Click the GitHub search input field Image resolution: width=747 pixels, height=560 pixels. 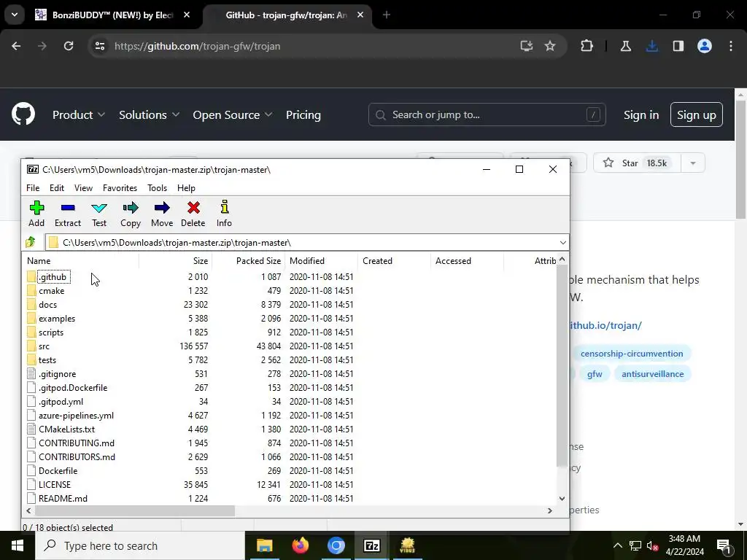[487, 114]
